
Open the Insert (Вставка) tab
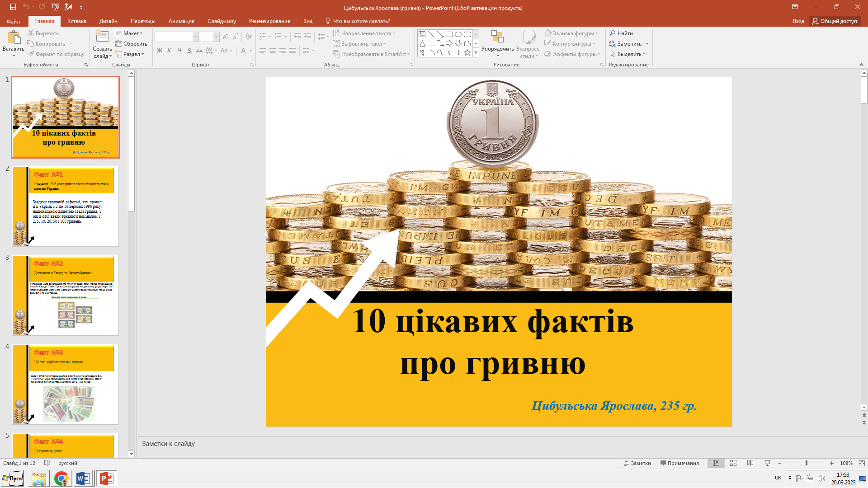click(76, 21)
